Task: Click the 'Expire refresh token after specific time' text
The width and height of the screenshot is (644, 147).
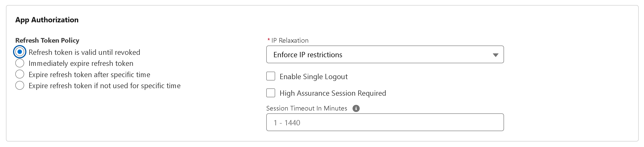Action: (x=89, y=75)
